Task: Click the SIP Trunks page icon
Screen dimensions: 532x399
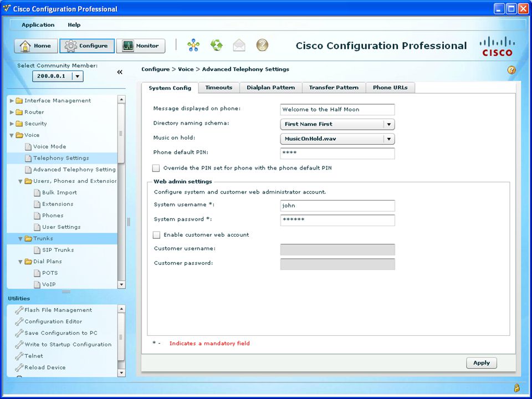Action: click(x=37, y=250)
